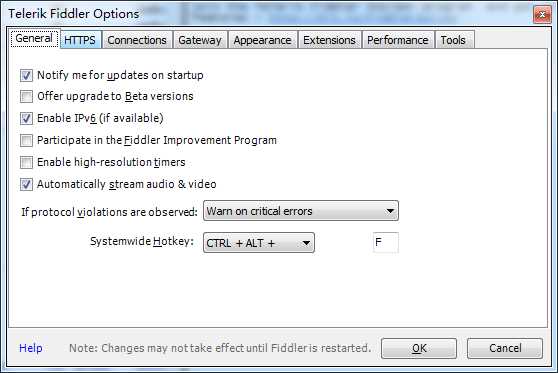Viewport: 558px width, 373px height.
Task: Toggle the Enable IPv6 checkbox
Action: click(26, 119)
